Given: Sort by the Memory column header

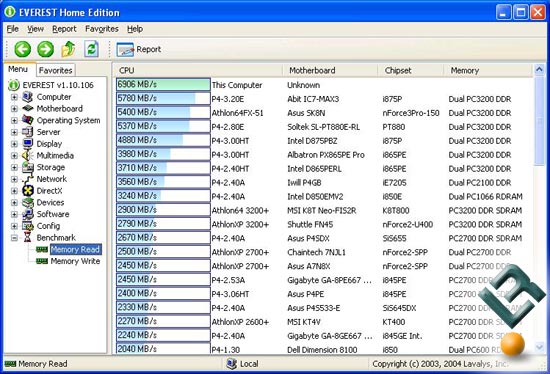Looking at the screenshot, I should pos(488,70).
